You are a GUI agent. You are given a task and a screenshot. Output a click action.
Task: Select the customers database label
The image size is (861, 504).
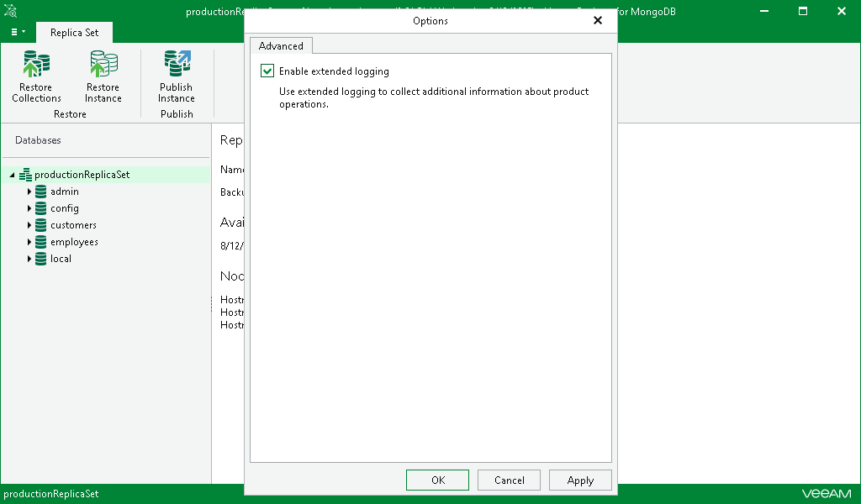coord(74,225)
